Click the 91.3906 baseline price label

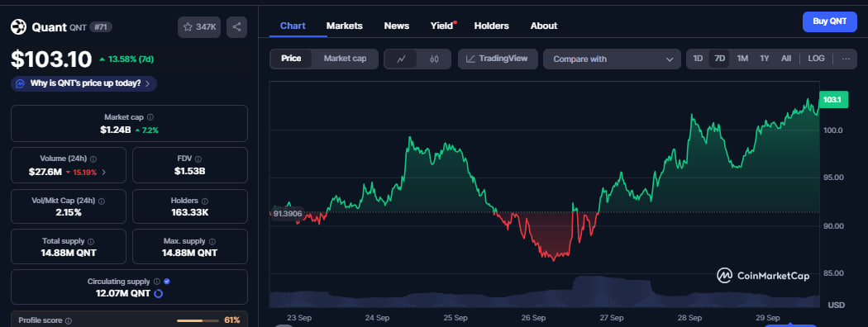(x=288, y=214)
